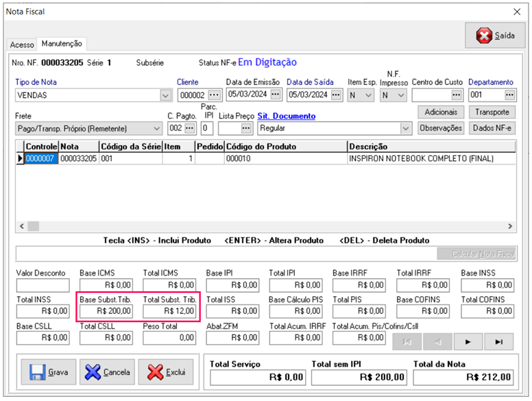Select the Manutenção tab

click(62, 44)
